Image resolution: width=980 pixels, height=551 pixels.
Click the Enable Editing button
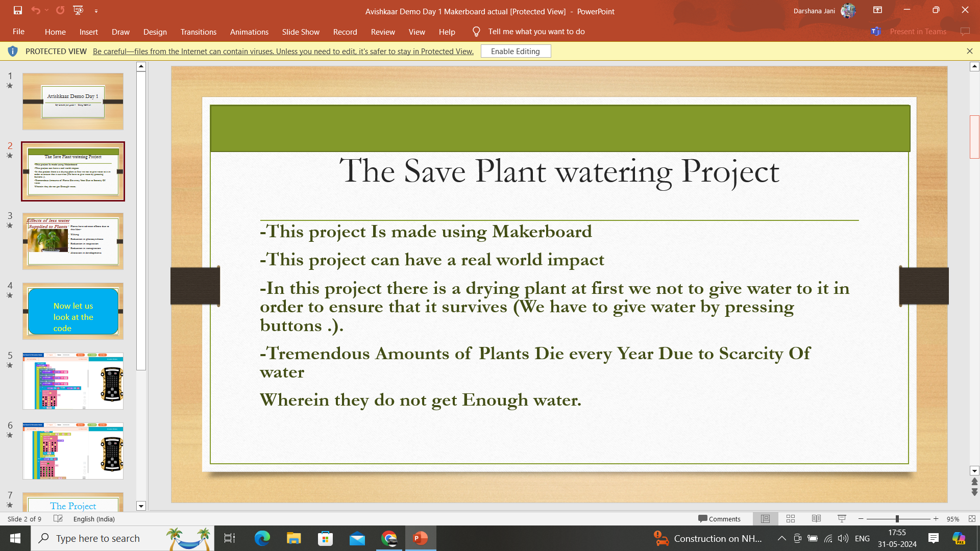(516, 51)
